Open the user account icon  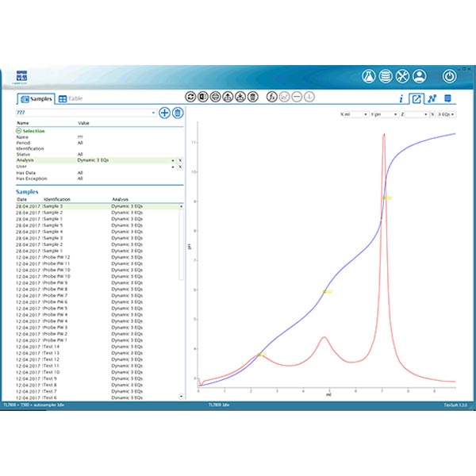pos(419,77)
